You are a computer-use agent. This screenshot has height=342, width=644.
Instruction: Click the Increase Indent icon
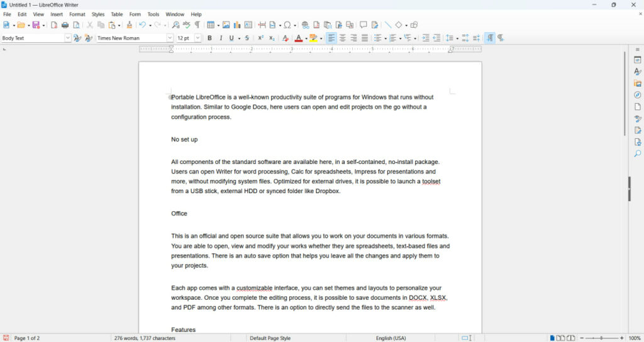(x=426, y=38)
